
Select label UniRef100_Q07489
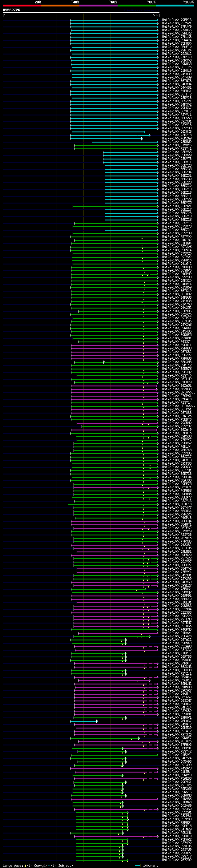click(x=176, y=78)
